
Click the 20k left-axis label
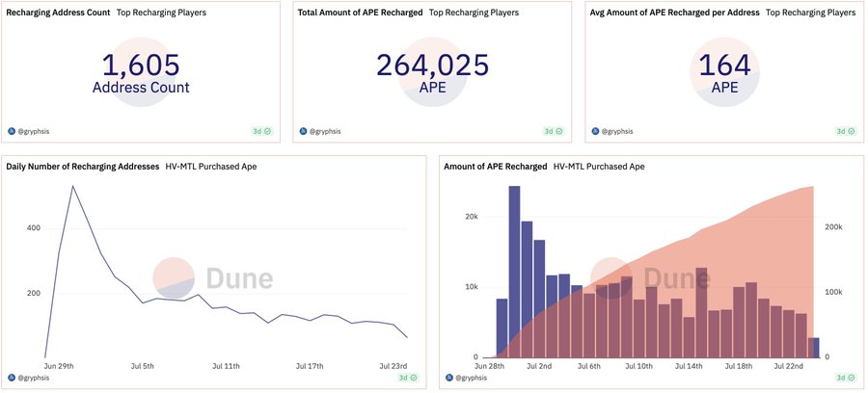472,218
